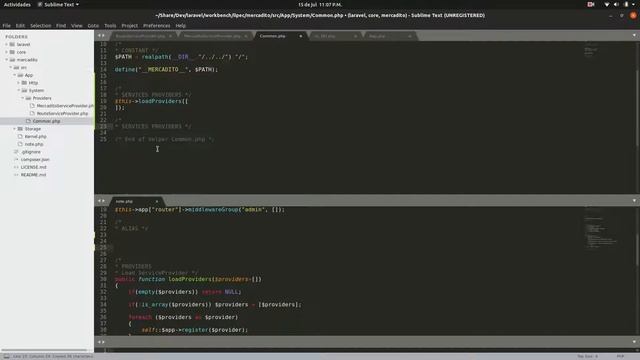Expand the core folder
The image size is (640, 360).
pos(7,52)
